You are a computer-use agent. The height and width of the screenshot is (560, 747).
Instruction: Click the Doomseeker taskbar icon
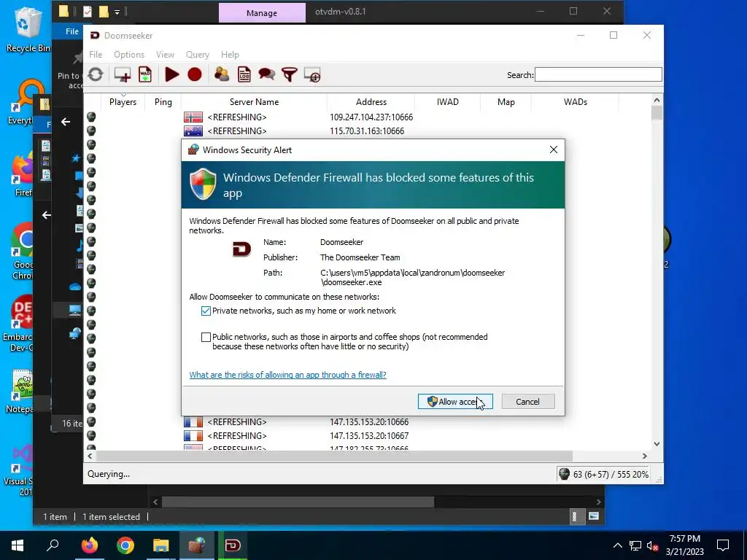(x=233, y=545)
